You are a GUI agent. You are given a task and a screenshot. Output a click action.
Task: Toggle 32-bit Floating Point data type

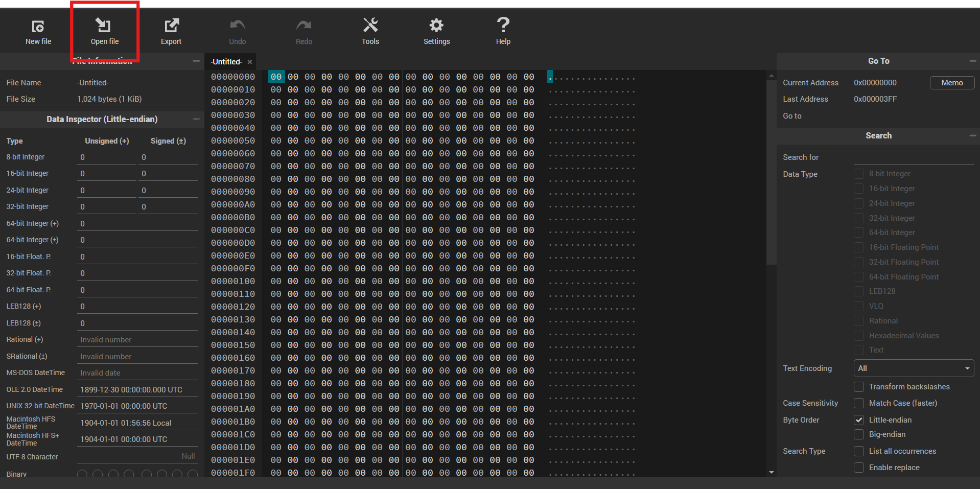(859, 262)
